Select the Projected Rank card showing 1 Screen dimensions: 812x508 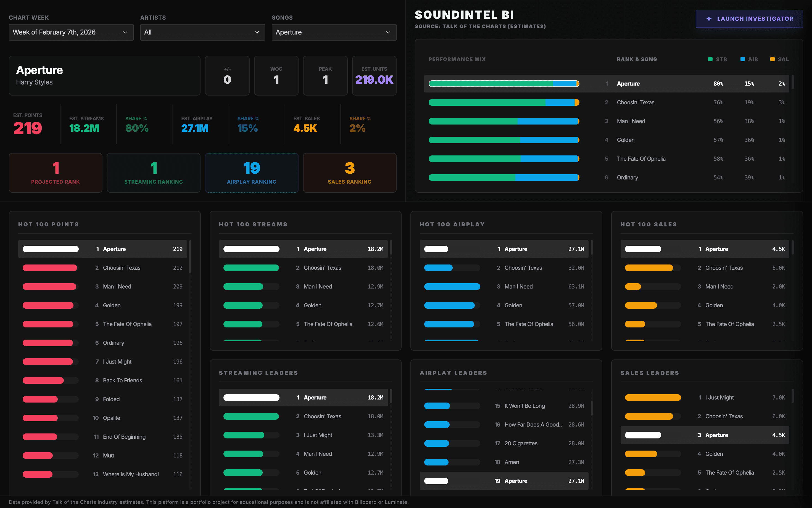tap(55, 173)
